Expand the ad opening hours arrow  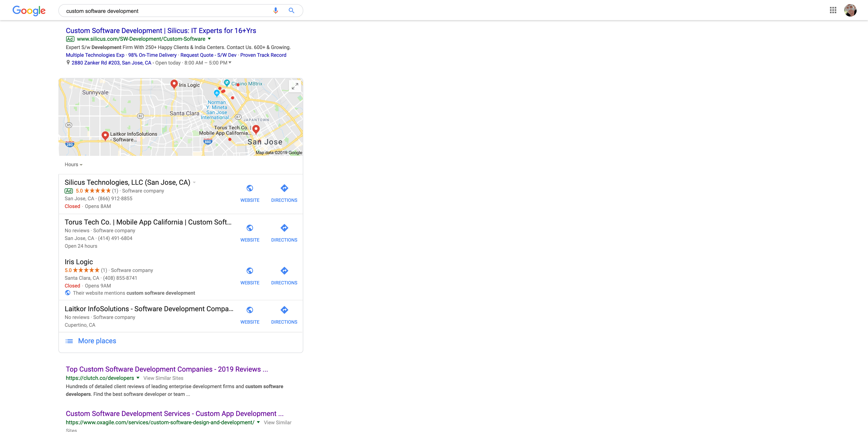[x=230, y=62]
